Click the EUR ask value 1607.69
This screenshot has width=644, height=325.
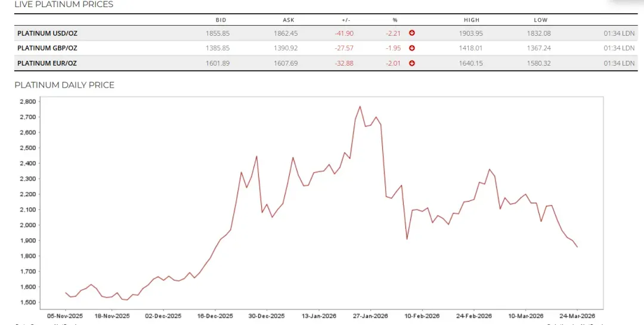286,63
